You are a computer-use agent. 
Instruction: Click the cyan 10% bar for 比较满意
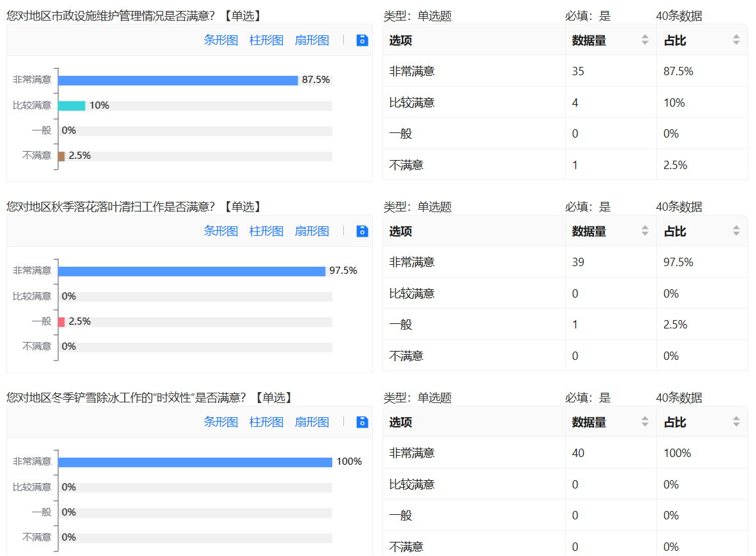tap(71, 105)
